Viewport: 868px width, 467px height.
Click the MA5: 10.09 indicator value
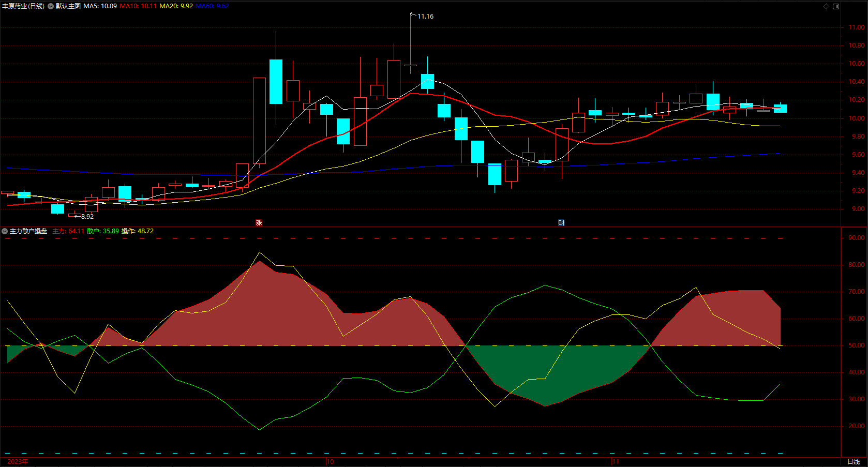click(x=100, y=6)
